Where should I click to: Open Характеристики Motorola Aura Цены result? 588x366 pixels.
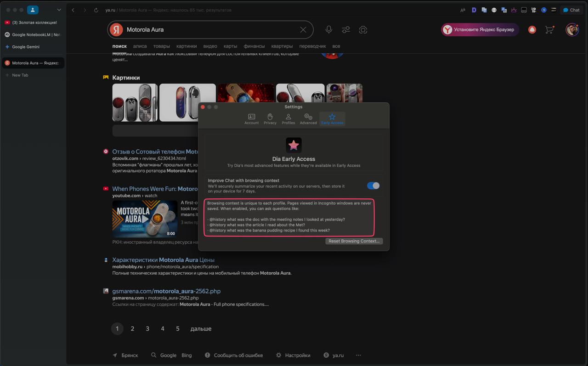point(163,260)
